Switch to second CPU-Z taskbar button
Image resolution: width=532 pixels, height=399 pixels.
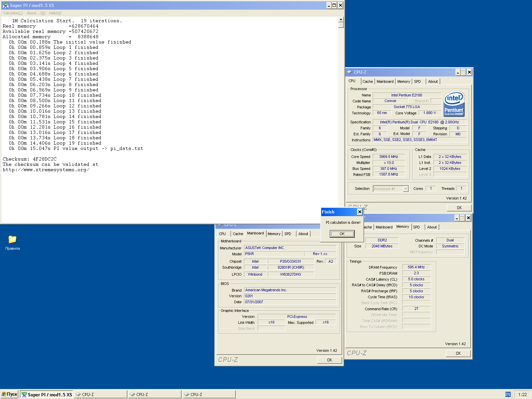[x=155, y=395]
